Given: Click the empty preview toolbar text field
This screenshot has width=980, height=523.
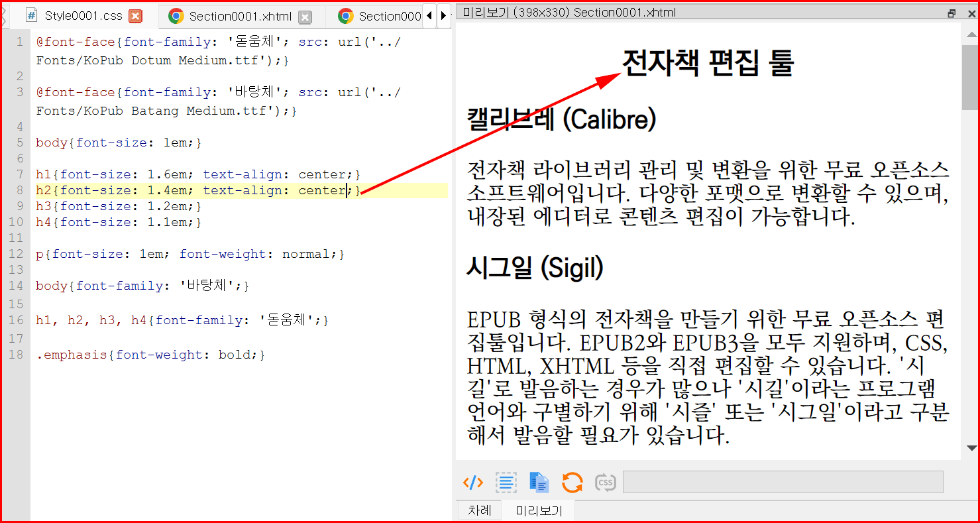Looking at the screenshot, I should tap(783, 482).
